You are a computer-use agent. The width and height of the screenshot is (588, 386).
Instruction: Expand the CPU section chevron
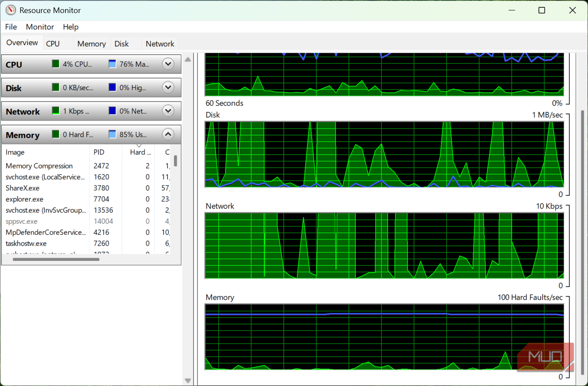pyautogui.click(x=168, y=64)
